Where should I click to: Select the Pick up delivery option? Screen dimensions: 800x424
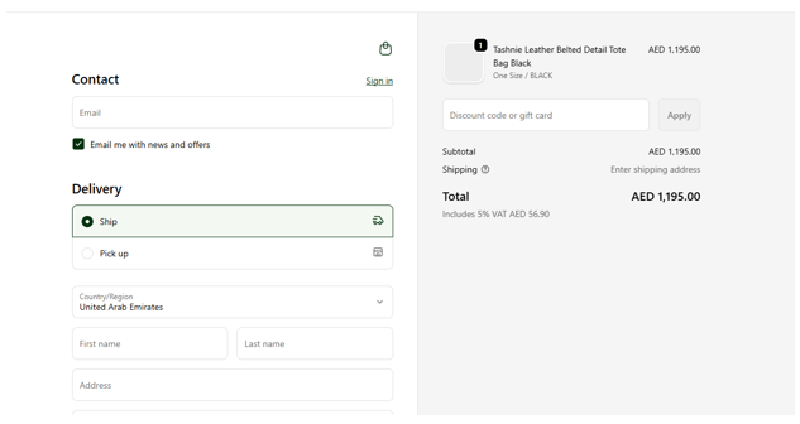[x=87, y=253]
